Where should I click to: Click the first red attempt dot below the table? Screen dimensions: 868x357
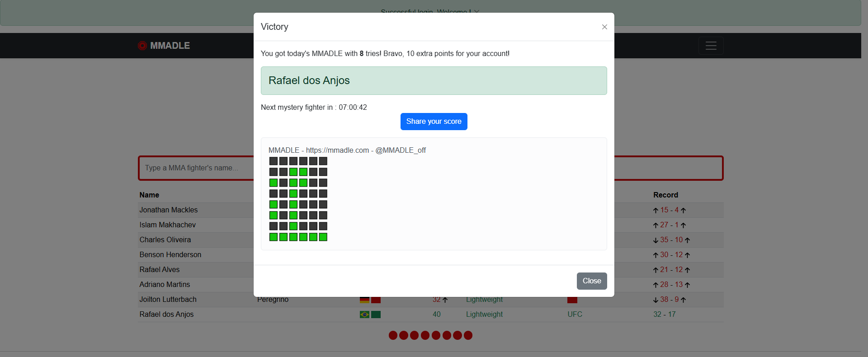(393, 335)
